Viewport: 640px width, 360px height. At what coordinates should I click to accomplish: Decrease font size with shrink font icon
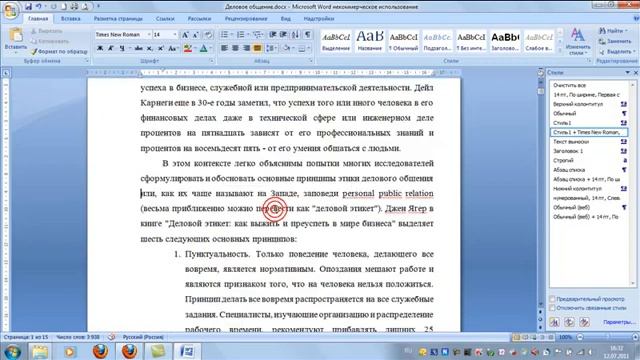click(x=196, y=35)
